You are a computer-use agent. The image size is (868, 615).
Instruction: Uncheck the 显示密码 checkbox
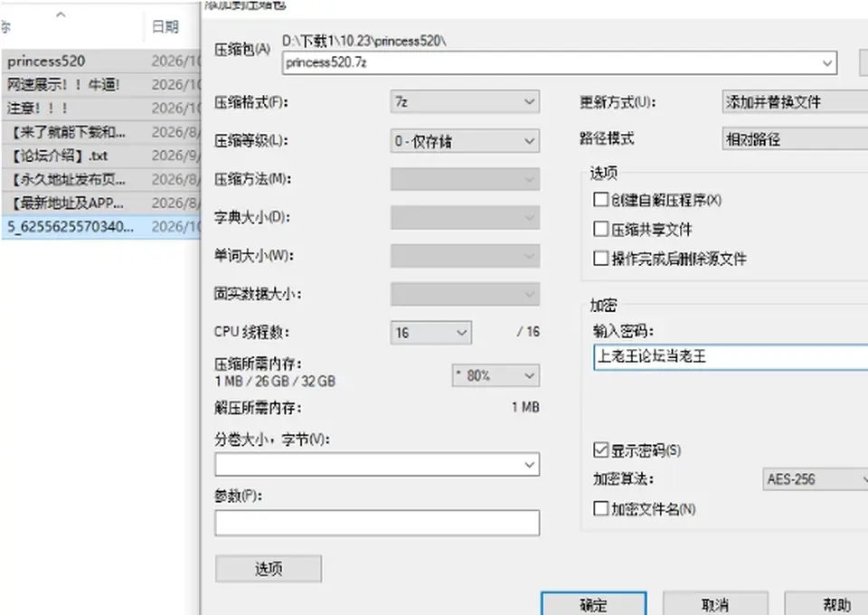(600, 450)
